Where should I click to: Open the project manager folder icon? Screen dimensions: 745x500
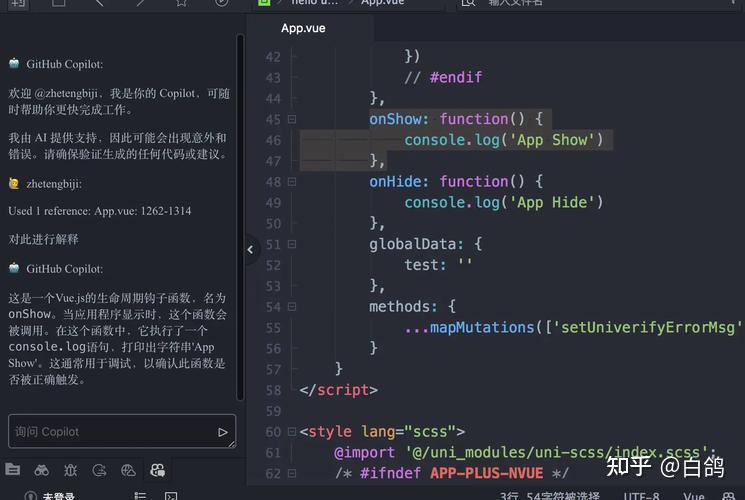(12, 470)
